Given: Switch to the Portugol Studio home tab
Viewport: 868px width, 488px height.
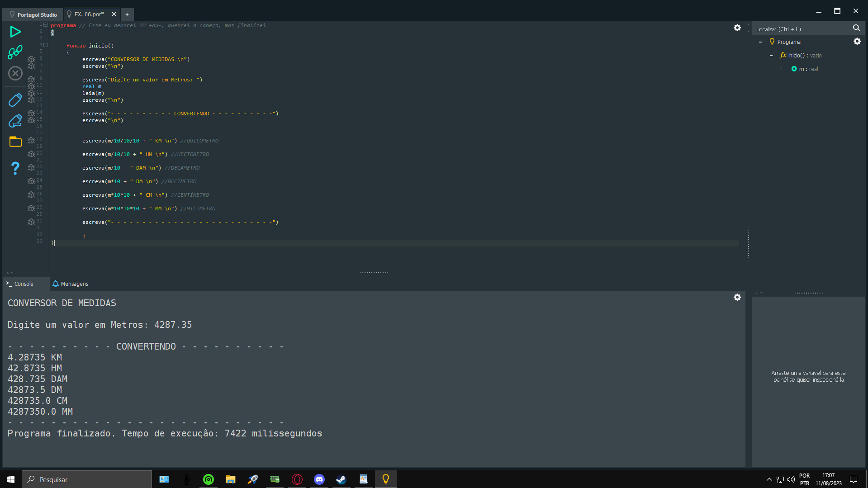Looking at the screenshot, I should click(x=33, y=14).
